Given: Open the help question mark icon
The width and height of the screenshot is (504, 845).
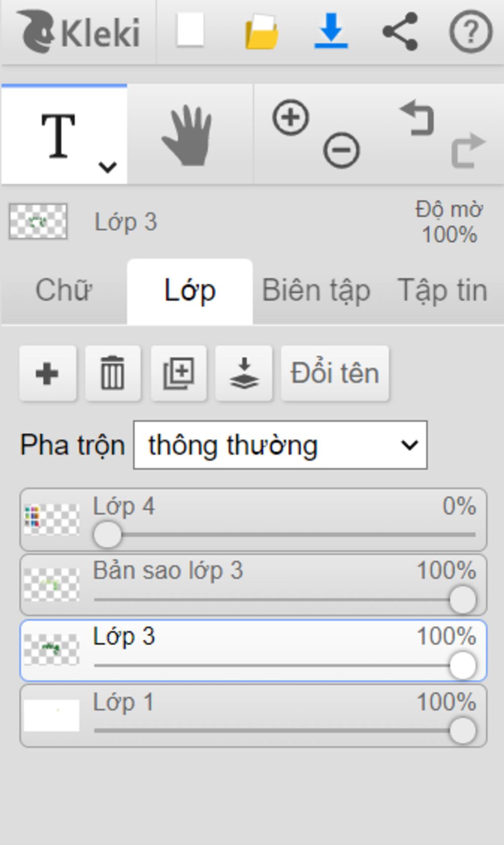Looking at the screenshot, I should click(x=471, y=31).
